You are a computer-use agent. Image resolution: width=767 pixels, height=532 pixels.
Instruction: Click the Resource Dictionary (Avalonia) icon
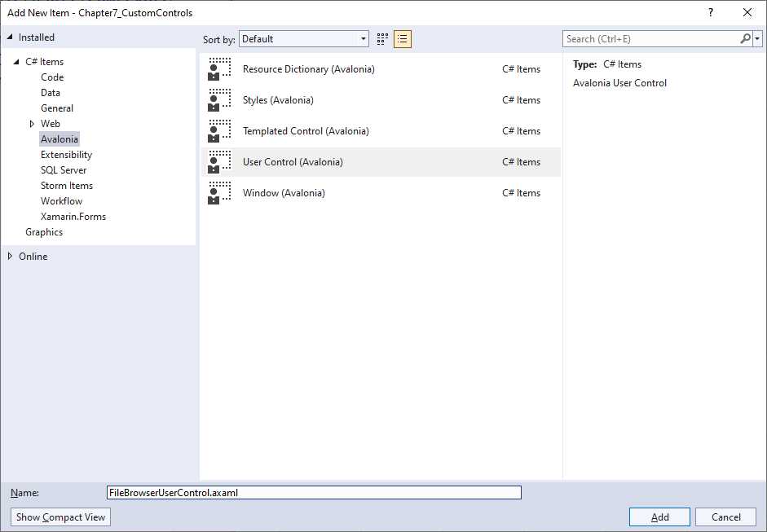[220, 68]
